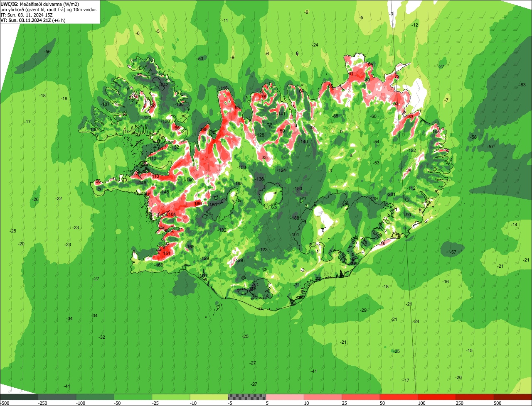Click the '-169' value on the map
This screenshot has width=532, height=406.
pos(159,265)
